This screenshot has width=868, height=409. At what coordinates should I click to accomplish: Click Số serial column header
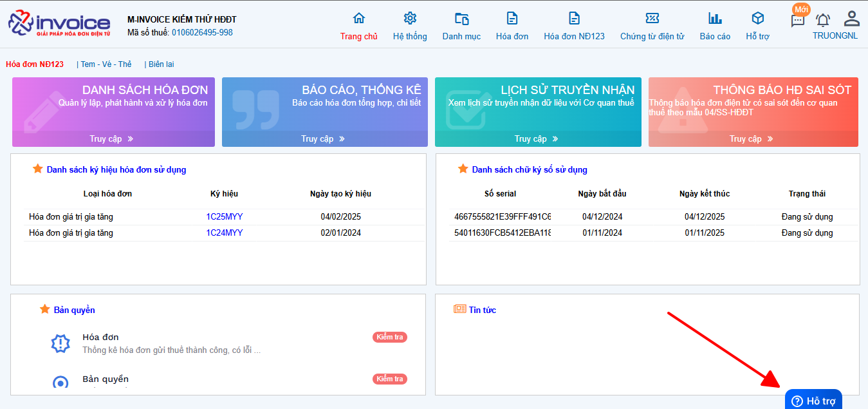point(500,194)
